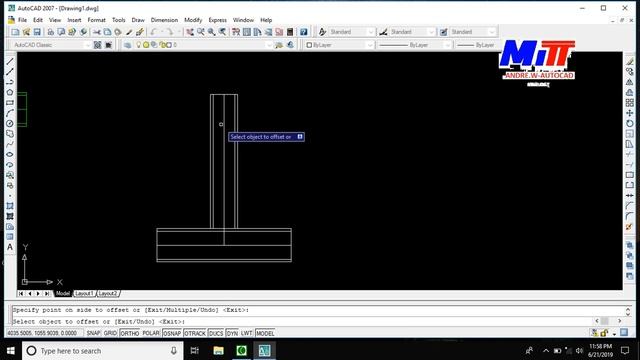The width and height of the screenshot is (640, 360).
Task: Toggle OTRACK in status bar
Action: coord(195,333)
